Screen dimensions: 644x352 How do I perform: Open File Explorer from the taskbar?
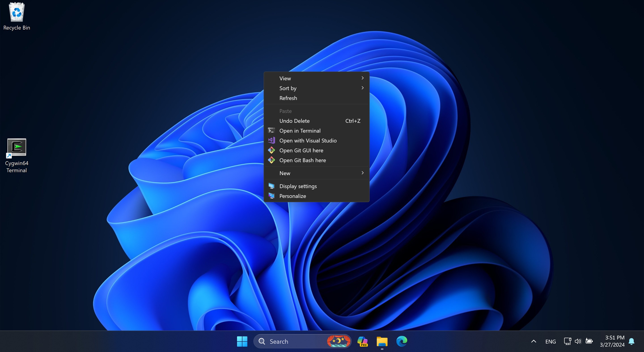tap(382, 341)
